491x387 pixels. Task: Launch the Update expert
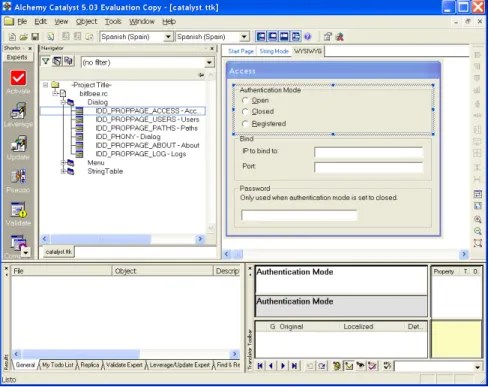(18, 144)
